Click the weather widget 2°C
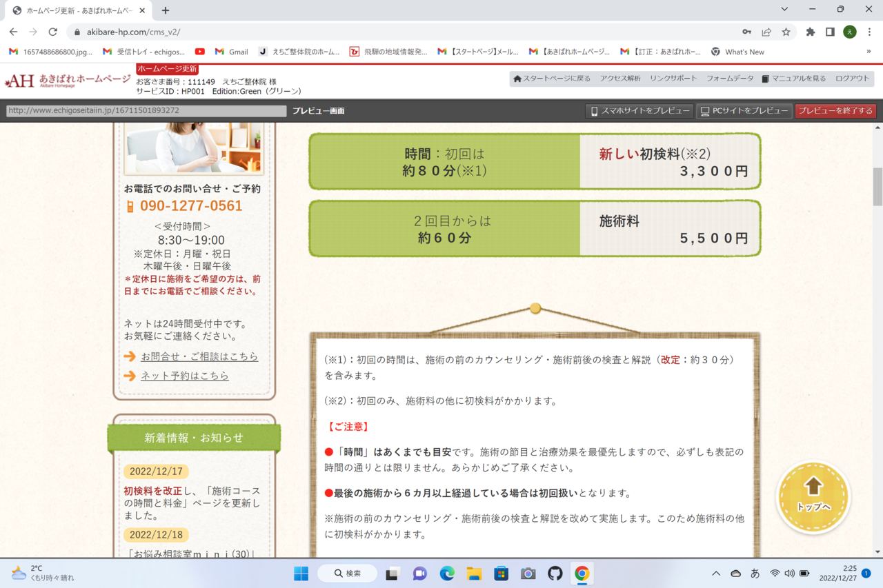Screen dimensions: 883x588 click(42, 573)
